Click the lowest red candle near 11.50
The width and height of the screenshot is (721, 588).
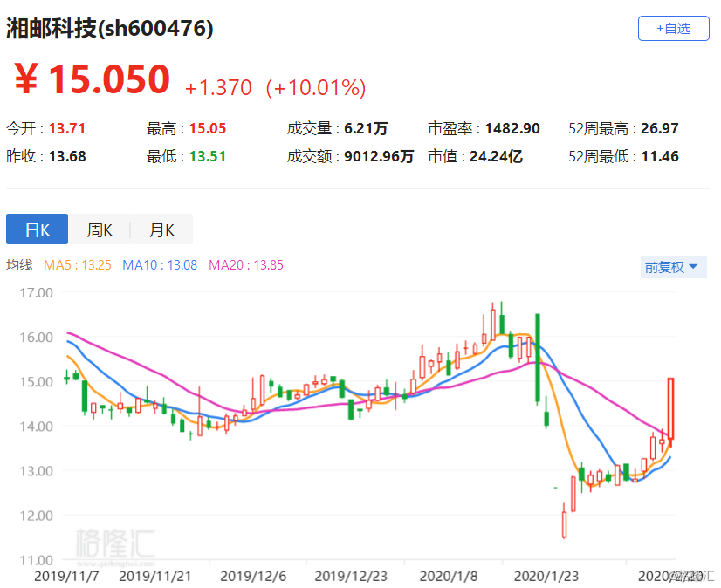(564, 524)
